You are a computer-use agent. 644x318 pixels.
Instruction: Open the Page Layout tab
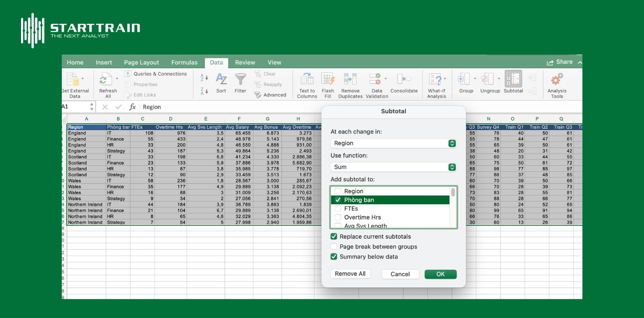tap(141, 63)
